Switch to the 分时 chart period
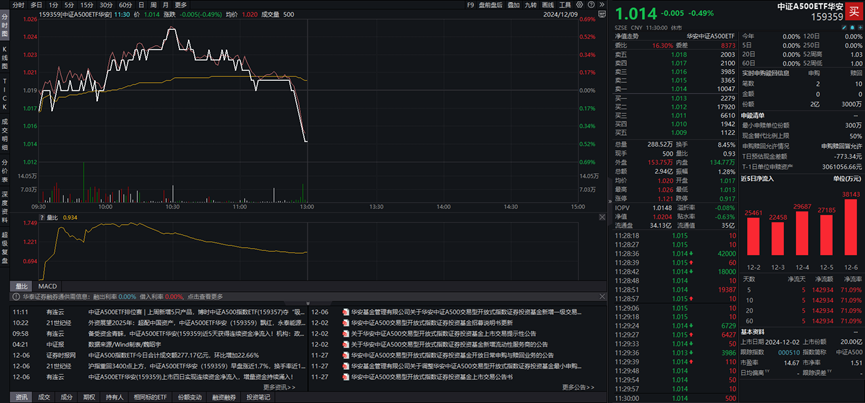The height and width of the screenshot is (403, 865). tap(18, 4)
